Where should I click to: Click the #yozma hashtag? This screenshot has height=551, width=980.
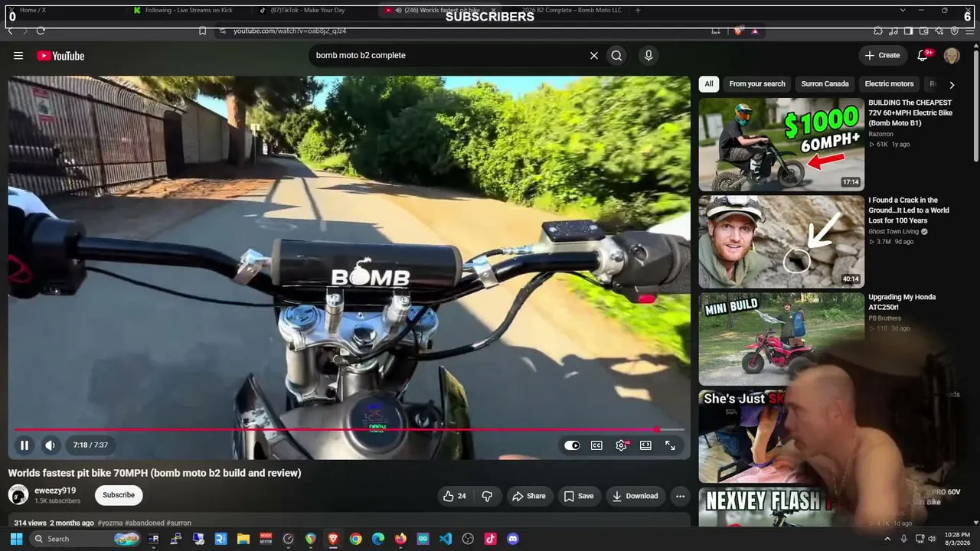click(x=110, y=523)
